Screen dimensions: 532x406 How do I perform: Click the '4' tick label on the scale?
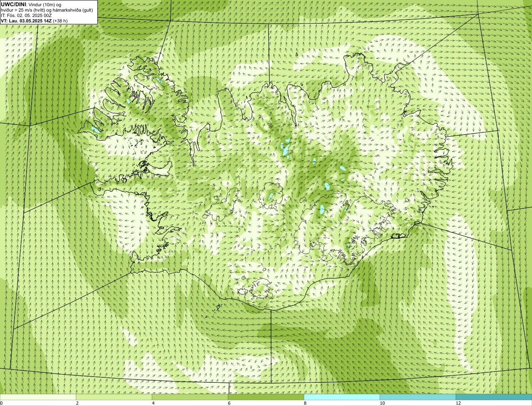153,403
